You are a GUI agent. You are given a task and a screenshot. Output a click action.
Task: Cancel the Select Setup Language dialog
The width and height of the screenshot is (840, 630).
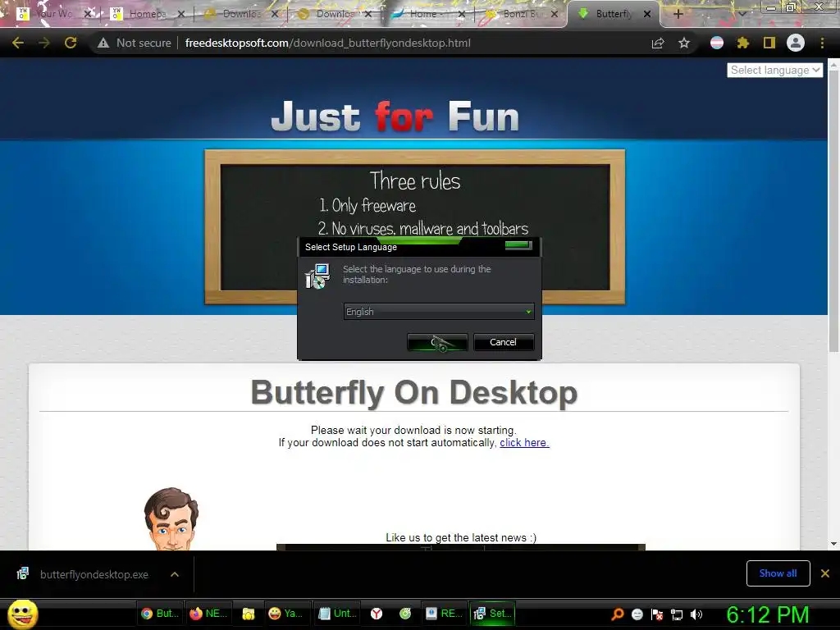(x=503, y=342)
